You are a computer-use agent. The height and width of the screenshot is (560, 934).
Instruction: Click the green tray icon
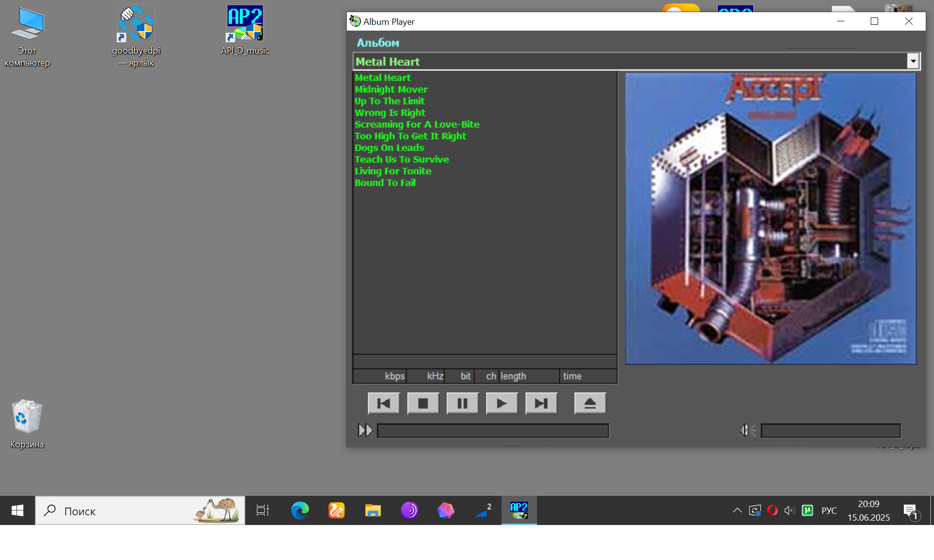(808, 510)
